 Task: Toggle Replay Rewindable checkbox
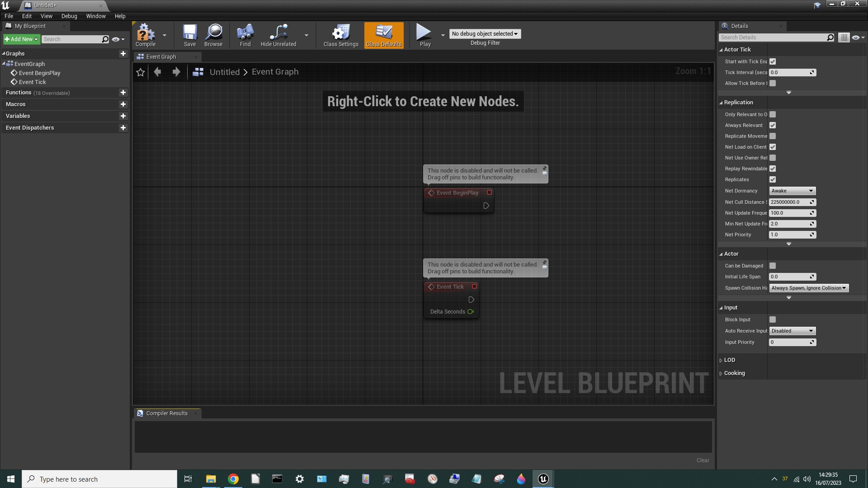coord(773,169)
